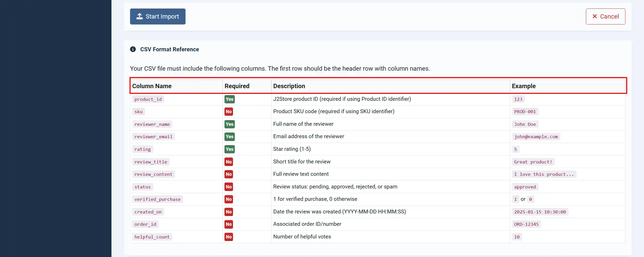Select the example value approved
This screenshot has width=644, height=257.
(525, 187)
